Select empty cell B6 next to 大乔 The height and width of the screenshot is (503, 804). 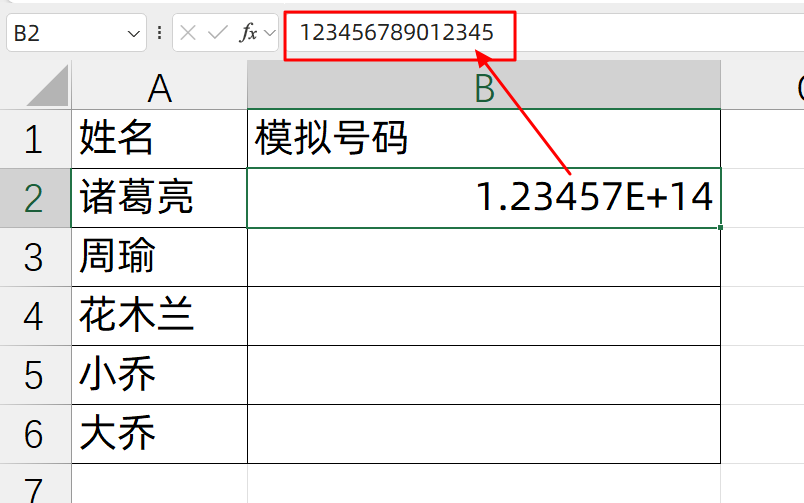(x=484, y=434)
